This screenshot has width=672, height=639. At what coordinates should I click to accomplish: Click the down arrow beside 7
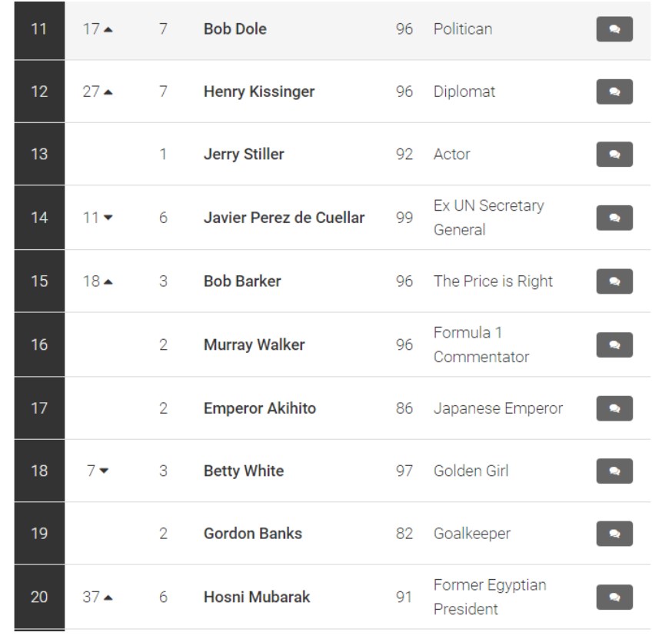[104, 471]
